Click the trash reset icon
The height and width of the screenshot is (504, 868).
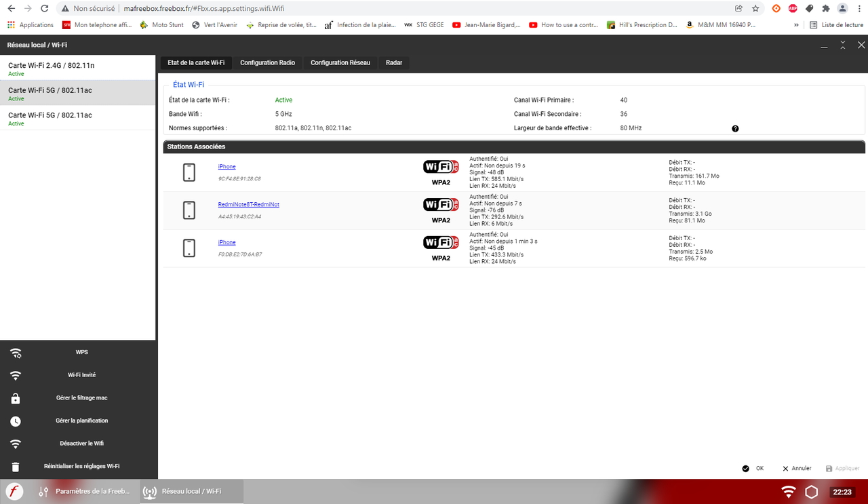click(x=16, y=467)
